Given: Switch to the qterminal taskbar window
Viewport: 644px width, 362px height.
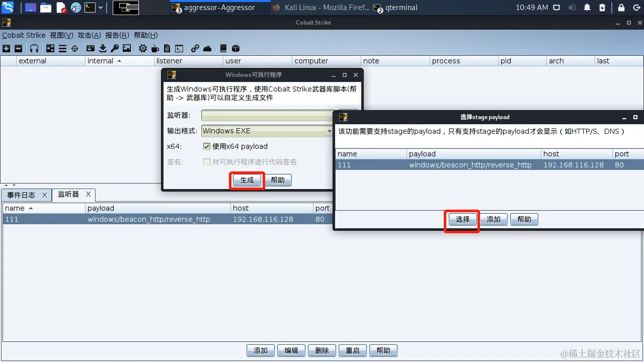Looking at the screenshot, I should coord(396,8).
